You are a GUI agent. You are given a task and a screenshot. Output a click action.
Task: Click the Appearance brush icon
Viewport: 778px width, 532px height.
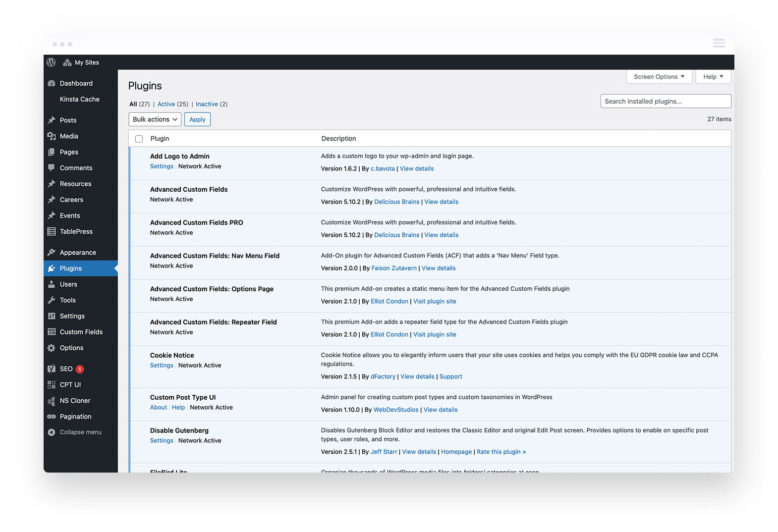(52, 253)
